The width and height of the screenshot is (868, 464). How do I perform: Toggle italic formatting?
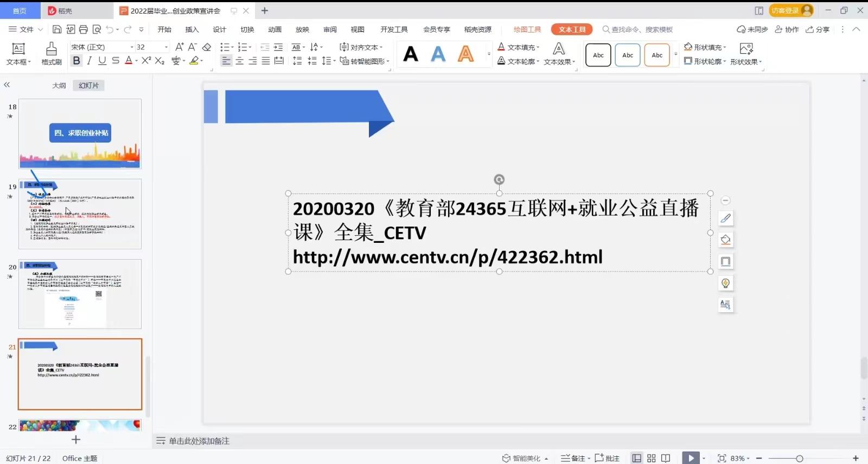(x=90, y=61)
